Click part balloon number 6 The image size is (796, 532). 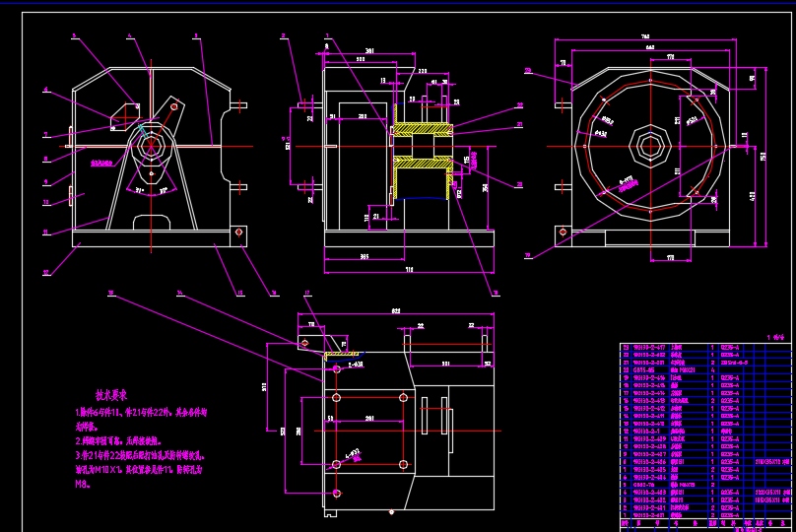(x=45, y=90)
